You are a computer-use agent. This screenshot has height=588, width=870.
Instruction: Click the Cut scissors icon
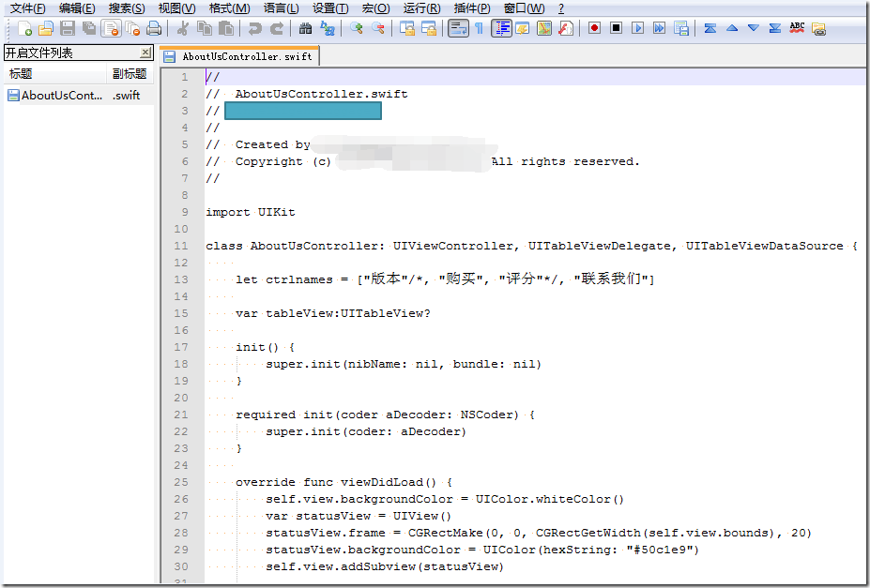click(x=183, y=28)
